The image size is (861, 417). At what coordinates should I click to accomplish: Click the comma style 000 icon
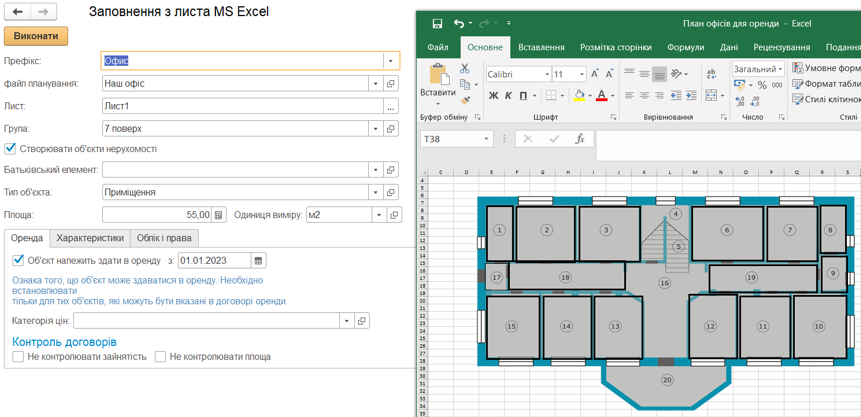pyautogui.click(x=777, y=85)
